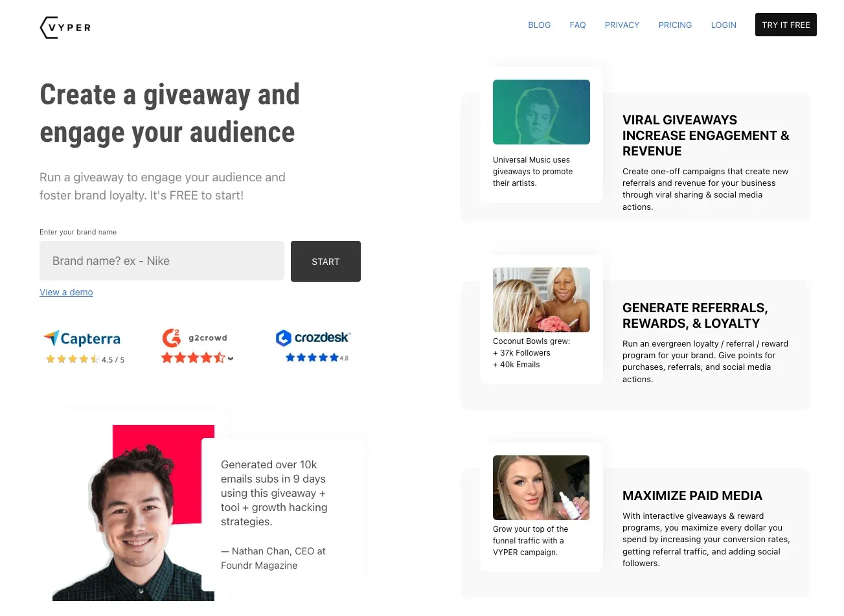Click the Maximize Paid Media heading
Screen dimensions: 844x616
[692, 496]
